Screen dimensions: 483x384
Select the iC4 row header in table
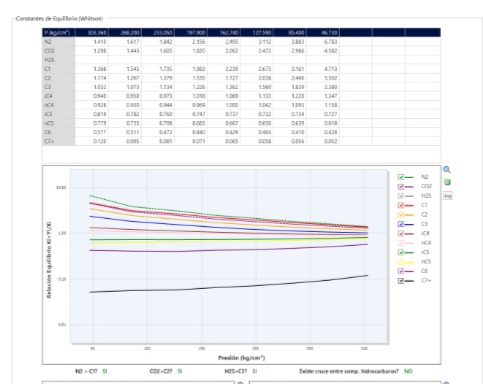(x=59, y=96)
